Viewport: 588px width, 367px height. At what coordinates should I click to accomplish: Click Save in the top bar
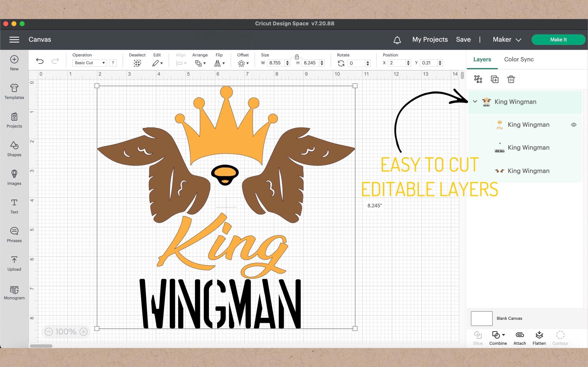[x=463, y=40]
